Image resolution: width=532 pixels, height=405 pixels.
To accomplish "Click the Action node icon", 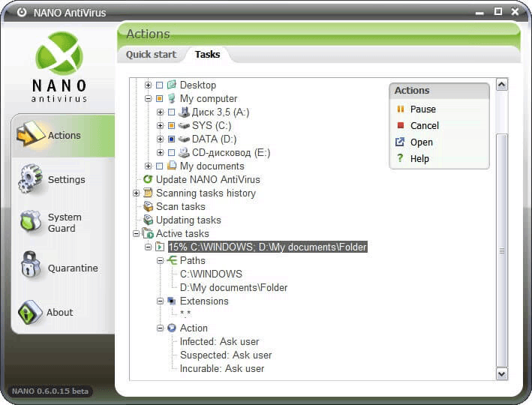I will pos(172,328).
